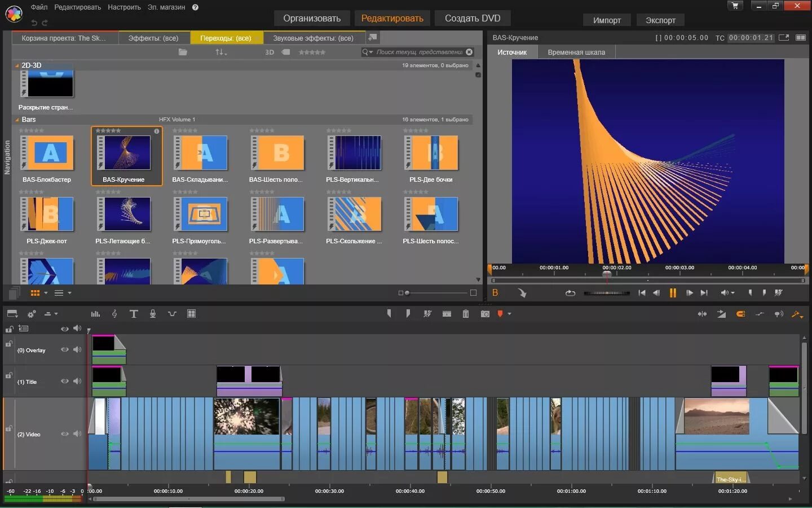812x508 pixels.
Task: Switch preview to Временная шкала tab
Action: (576, 52)
